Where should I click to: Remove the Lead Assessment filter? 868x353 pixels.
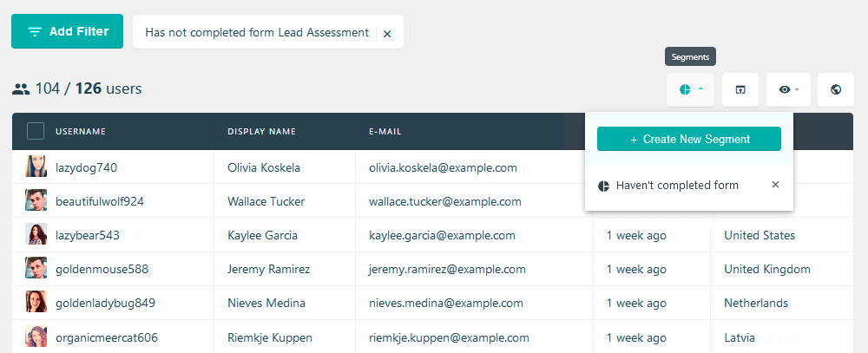coord(387,34)
